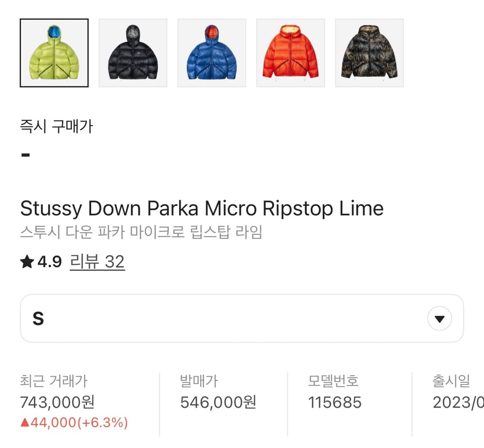
Task: Click the Korean product name subtitle
Action: click(141, 233)
